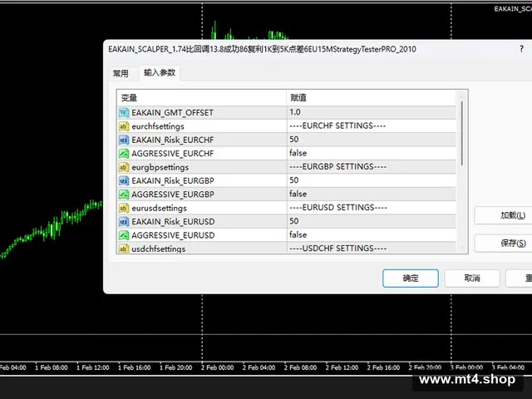Select the eurusdsettings variable name
The height and width of the screenshot is (399, 532).
coord(159,208)
